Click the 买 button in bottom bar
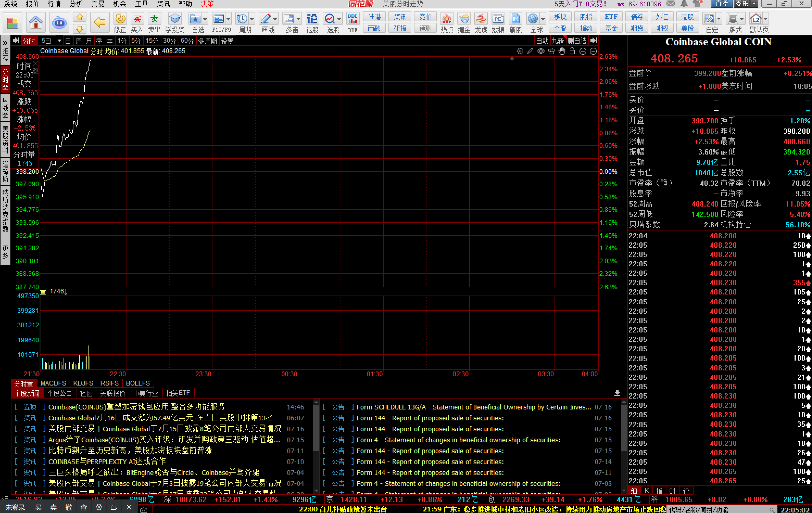The height and width of the screenshot is (513, 812). point(39,507)
